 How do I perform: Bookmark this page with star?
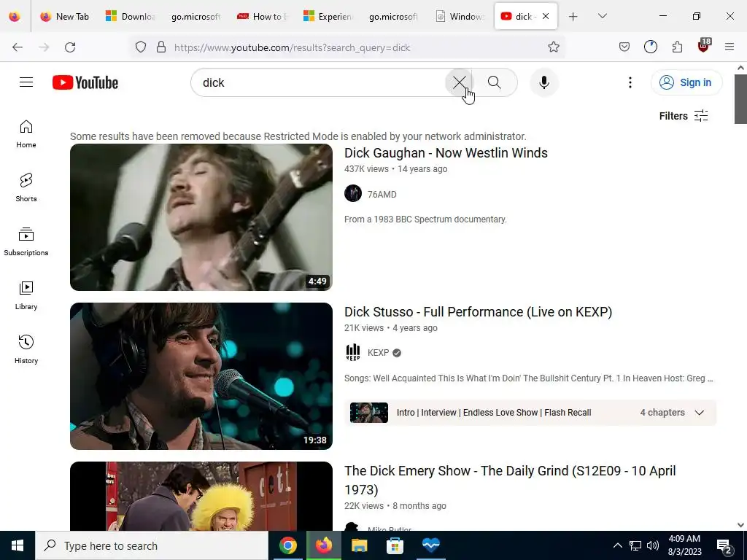[x=553, y=47]
